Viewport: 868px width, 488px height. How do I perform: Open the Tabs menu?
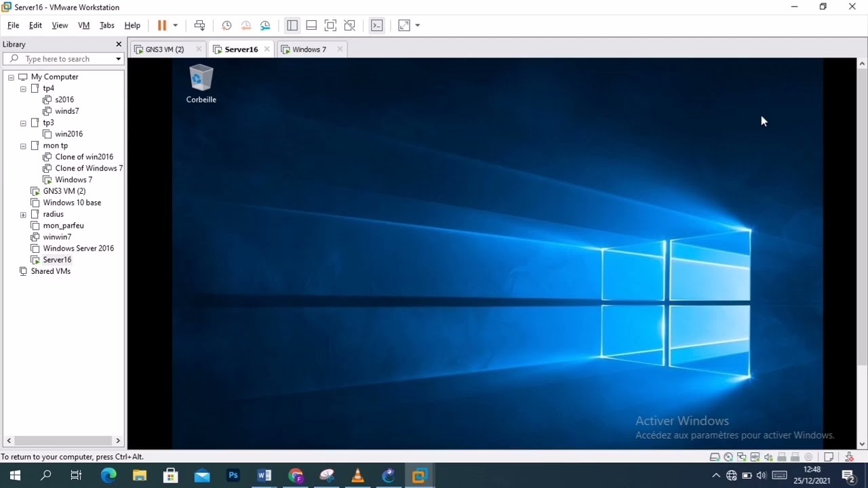[x=107, y=25]
